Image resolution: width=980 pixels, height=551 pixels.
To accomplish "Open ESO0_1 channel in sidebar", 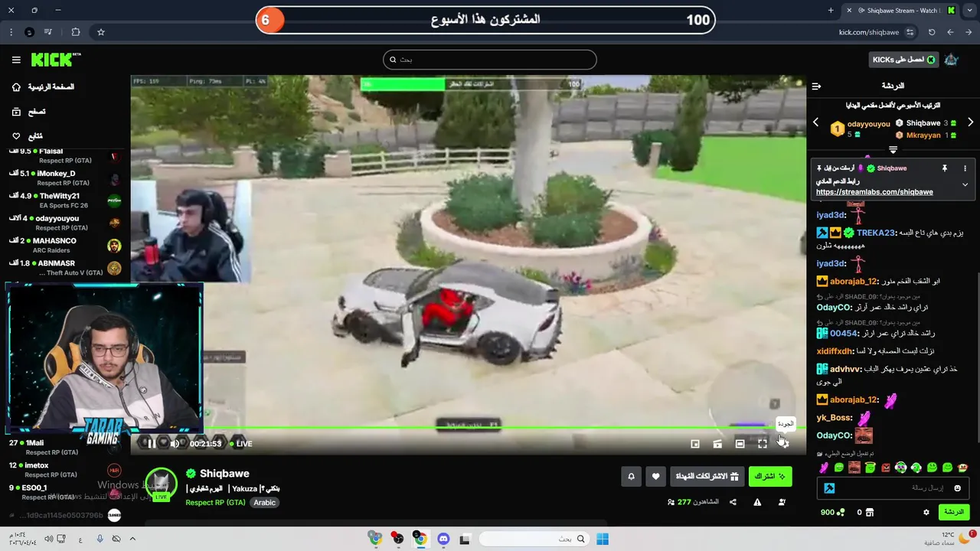I will tap(65, 492).
